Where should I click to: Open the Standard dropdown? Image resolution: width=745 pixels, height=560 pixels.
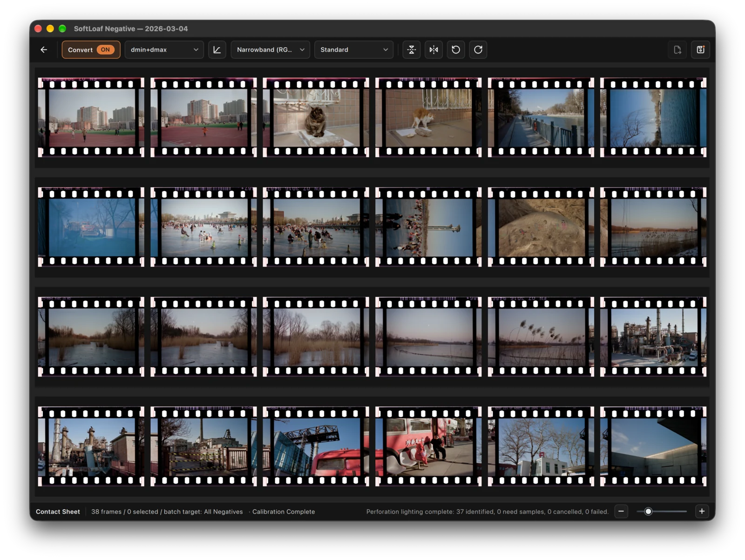point(354,50)
